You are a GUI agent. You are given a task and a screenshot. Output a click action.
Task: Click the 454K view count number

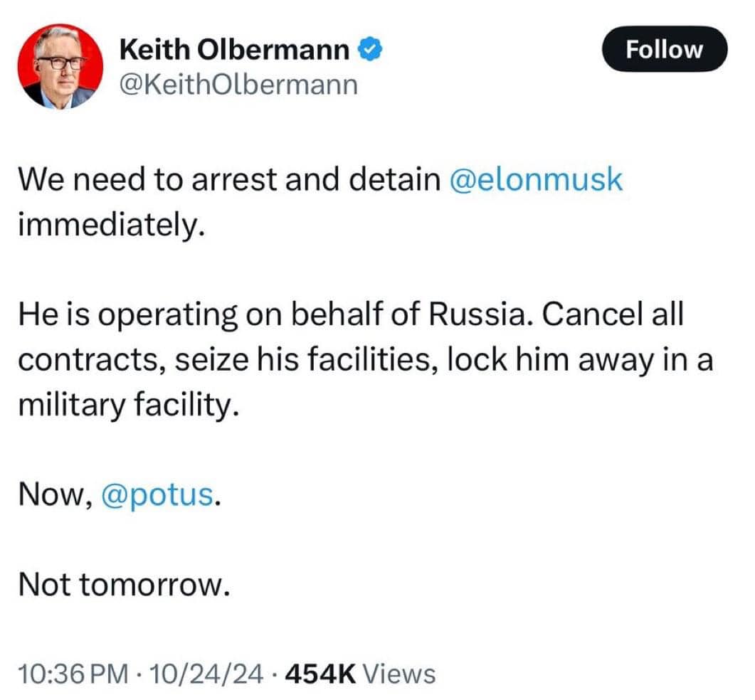(320, 673)
